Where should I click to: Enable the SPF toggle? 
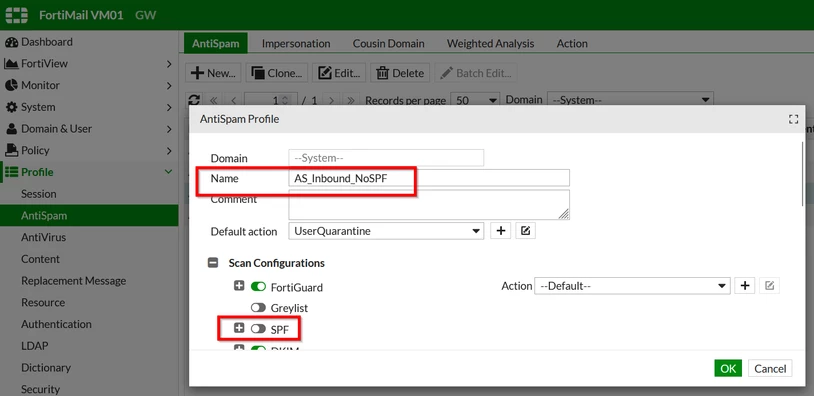[x=258, y=329]
